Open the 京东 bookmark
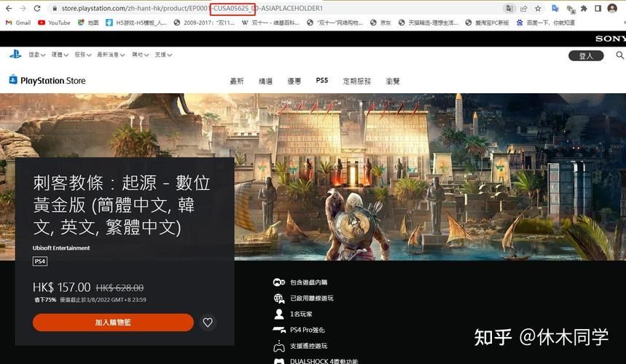 [380, 23]
